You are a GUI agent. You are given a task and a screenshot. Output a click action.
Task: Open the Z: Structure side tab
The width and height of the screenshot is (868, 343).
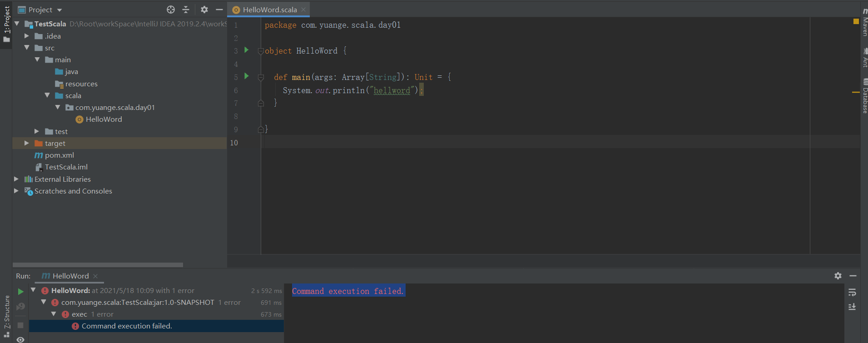[6, 316]
